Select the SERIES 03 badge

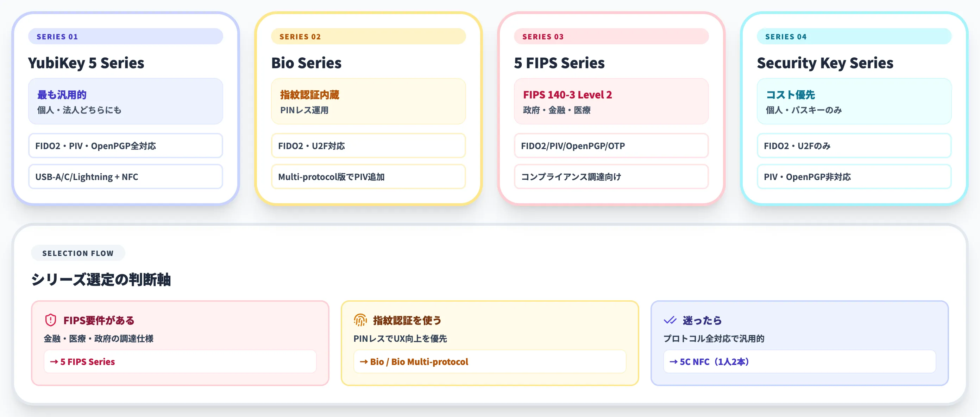pyautogui.click(x=611, y=37)
